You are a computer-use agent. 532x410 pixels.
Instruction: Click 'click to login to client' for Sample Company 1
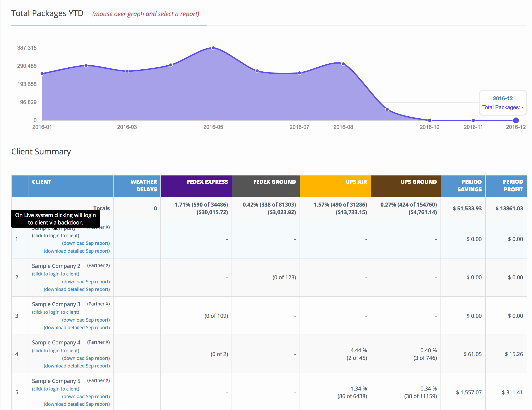(x=55, y=236)
